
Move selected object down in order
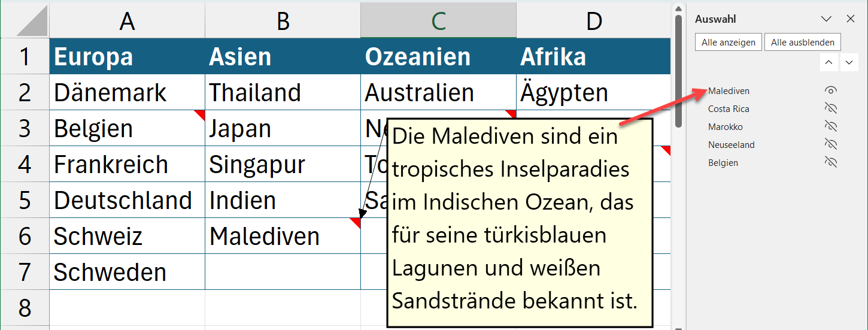(x=849, y=62)
